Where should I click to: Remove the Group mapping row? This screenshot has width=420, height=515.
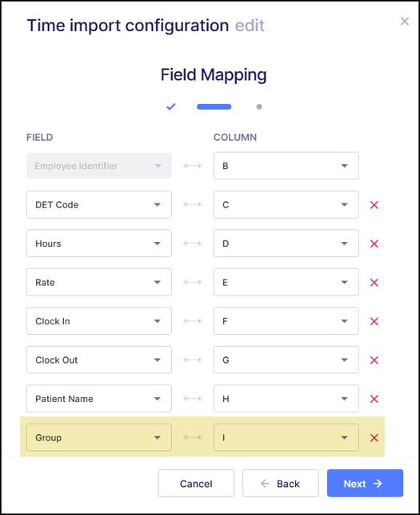[x=374, y=437]
